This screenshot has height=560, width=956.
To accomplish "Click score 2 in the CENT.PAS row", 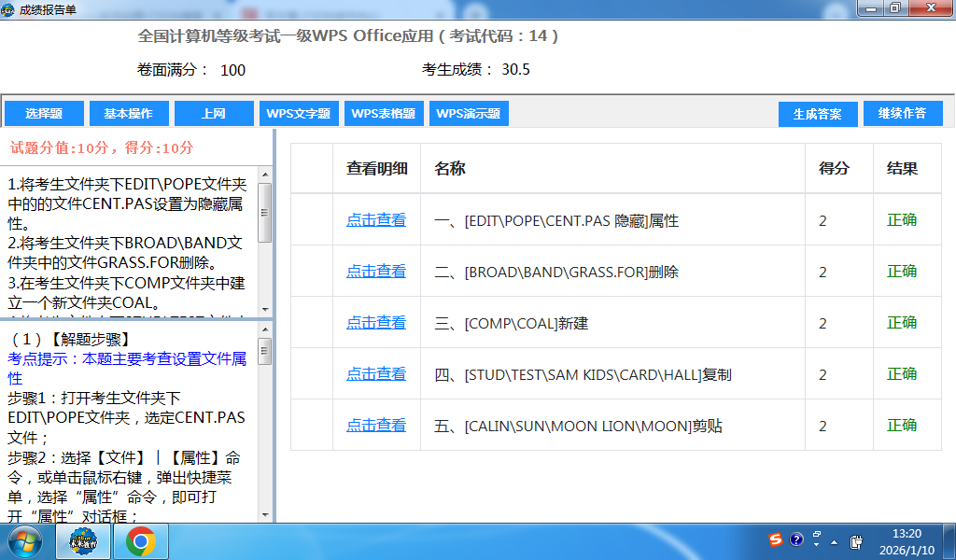I will point(822,220).
